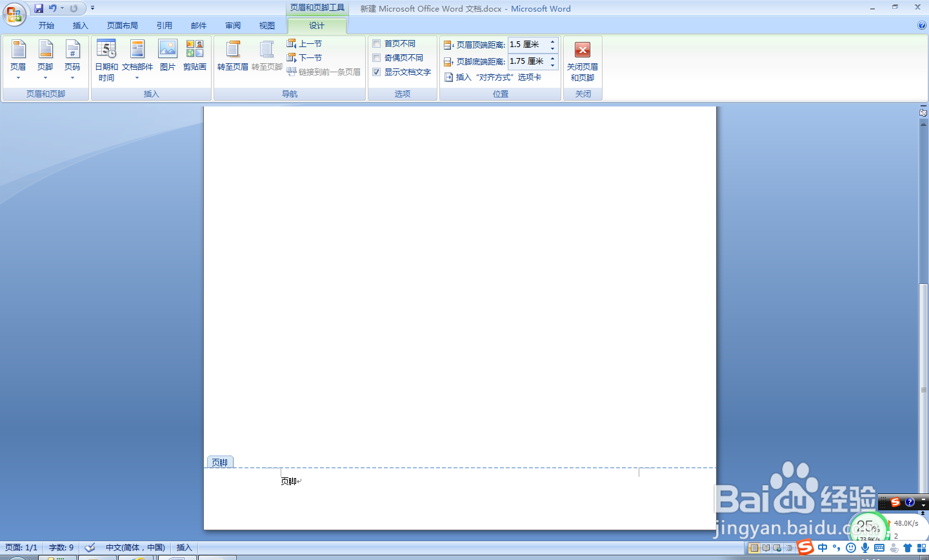Expand the 页脚 footer gallery in ribbon
The width and height of the screenshot is (929, 560).
(45, 61)
